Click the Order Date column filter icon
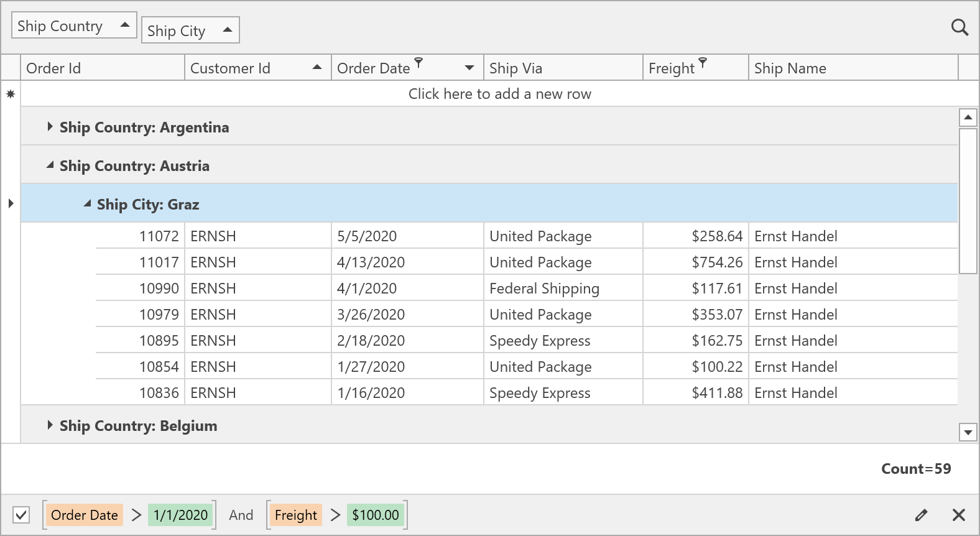The height and width of the screenshot is (536, 980). click(418, 62)
